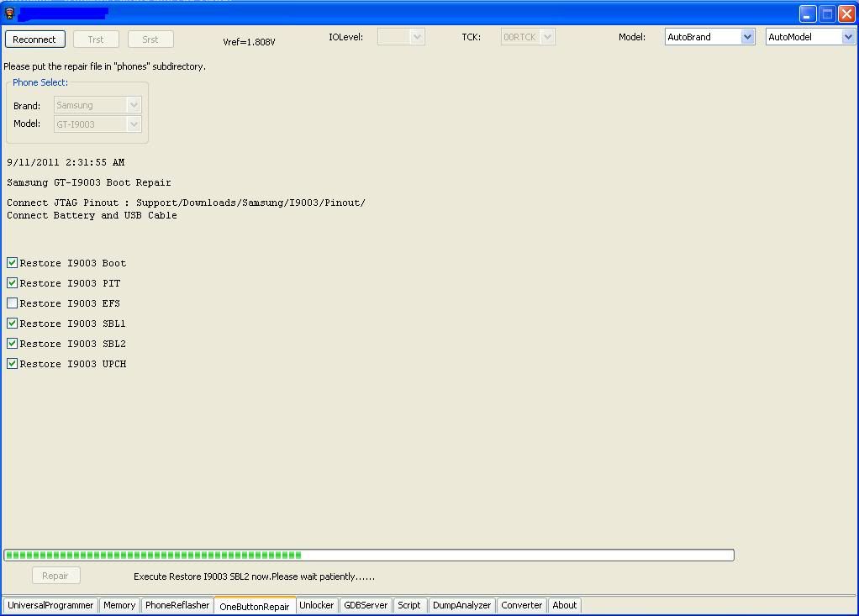Click the 'Connect JTAG Pinout' path line
The height and width of the screenshot is (616, 859).
pyautogui.click(x=186, y=203)
